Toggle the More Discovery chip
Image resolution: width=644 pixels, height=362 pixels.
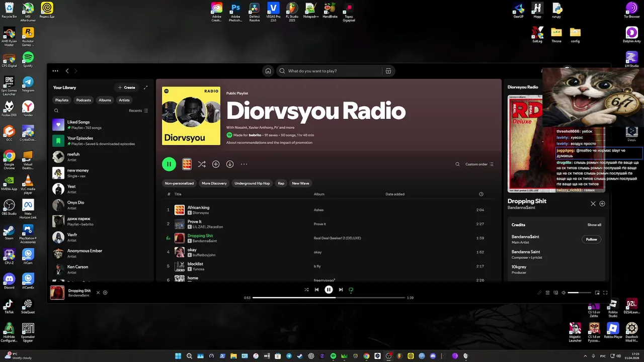click(214, 183)
